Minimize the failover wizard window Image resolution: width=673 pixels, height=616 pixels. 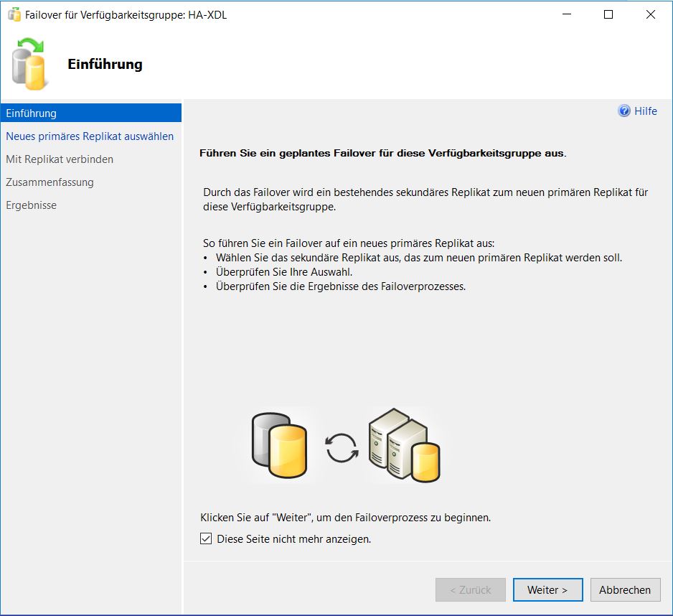click(565, 14)
